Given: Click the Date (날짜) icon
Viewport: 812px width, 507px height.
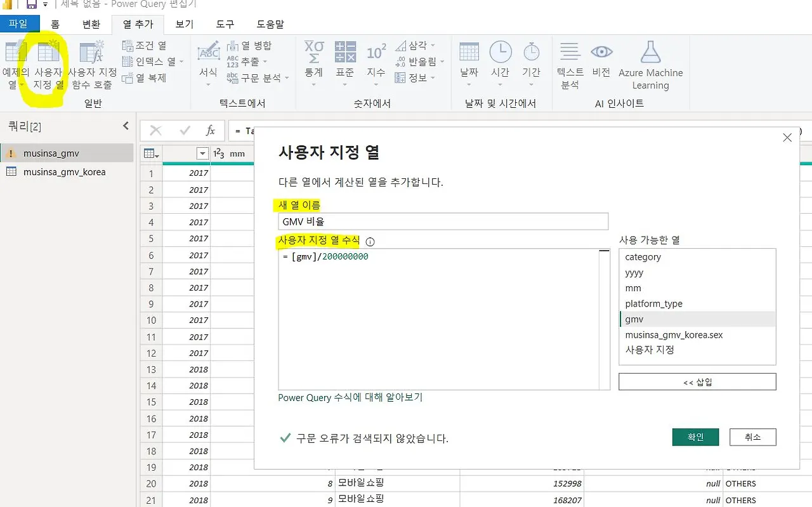Looking at the screenshot, I should 469,53.
